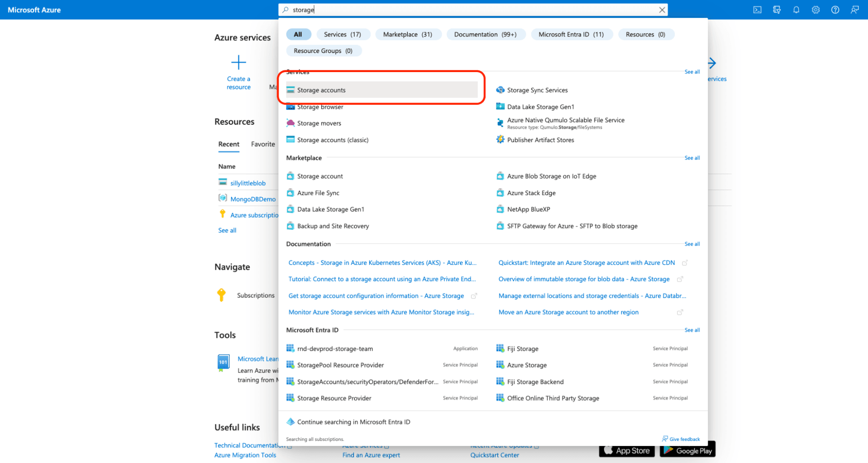Viewport: 868px width, 463px height.
Task: Send feedback using the person icon
Action: tap(855, 10)
